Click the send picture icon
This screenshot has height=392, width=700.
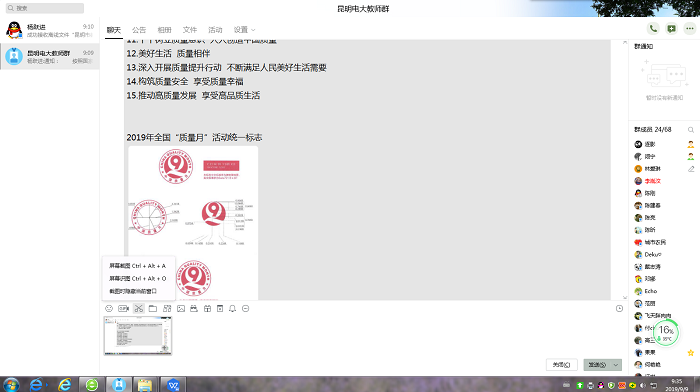(181, 309)
